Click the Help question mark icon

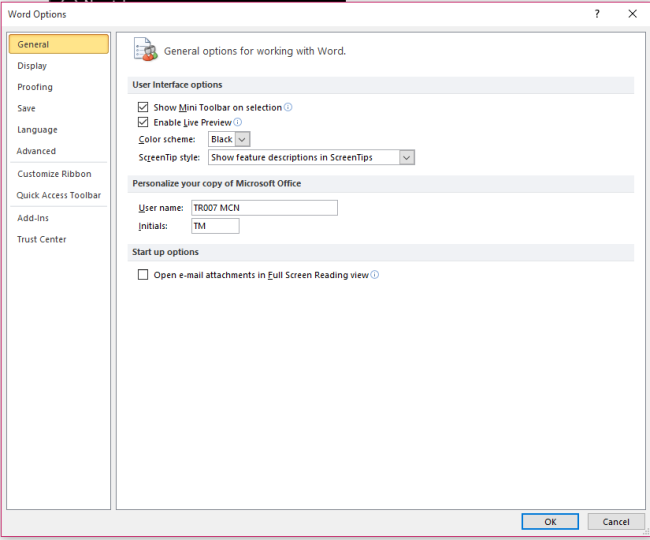coord(597,14)
